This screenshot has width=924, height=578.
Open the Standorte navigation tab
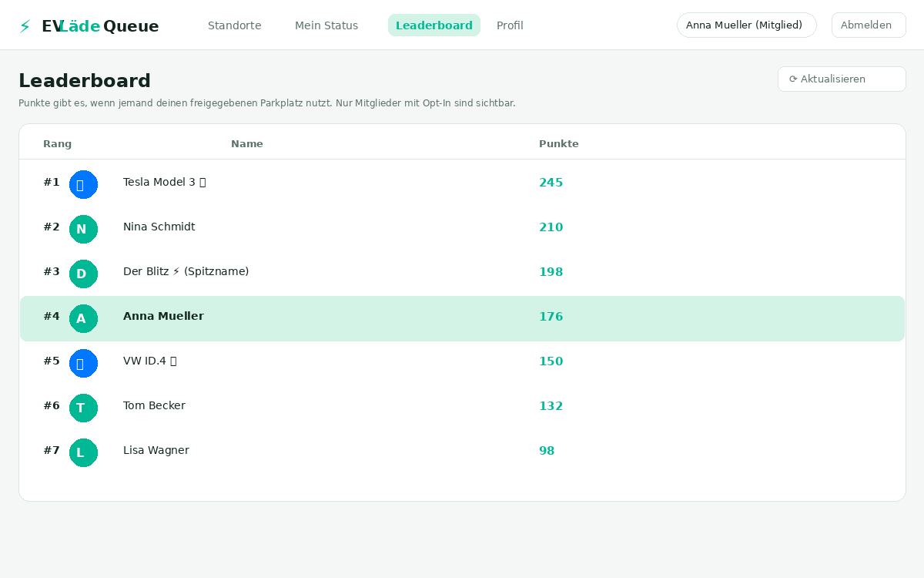[x=235, y=25]
